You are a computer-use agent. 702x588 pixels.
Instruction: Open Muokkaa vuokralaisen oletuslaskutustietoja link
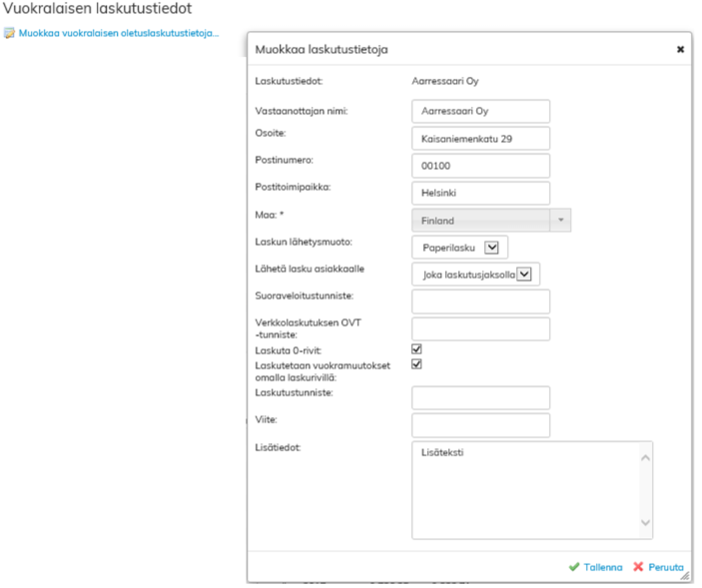(x=118, y=34)
